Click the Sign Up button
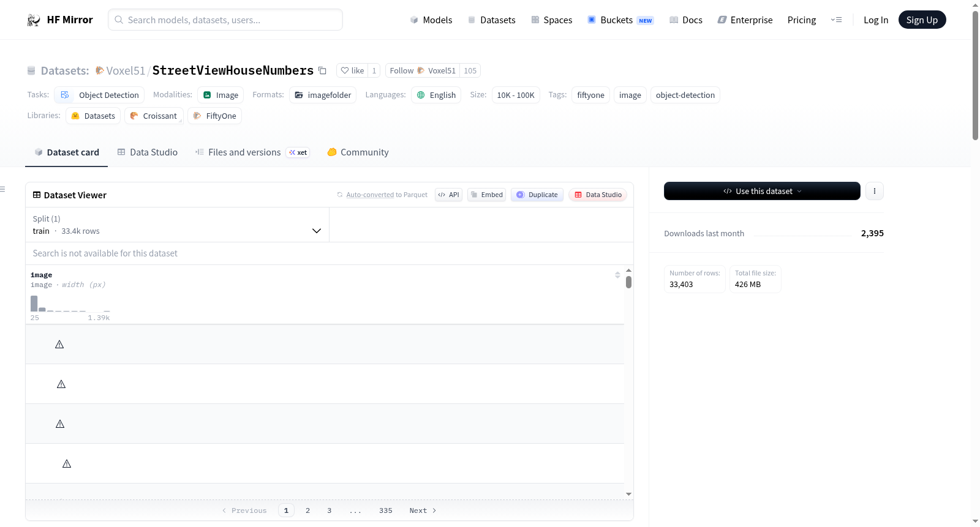Screen dimensions: 980x527 (922, 20)
